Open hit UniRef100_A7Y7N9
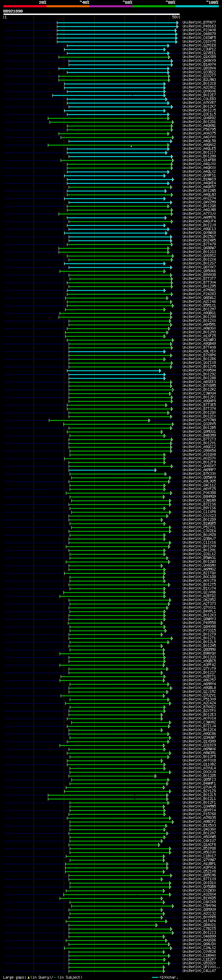This screenshot has width=222, height=980. [x=199, y=420]
